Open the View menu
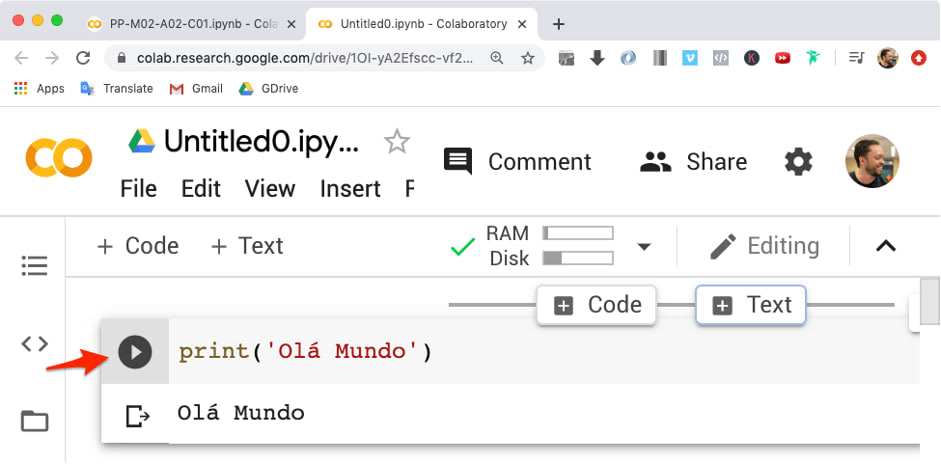Screen dimensions: 941x464 tap(270, 189)
